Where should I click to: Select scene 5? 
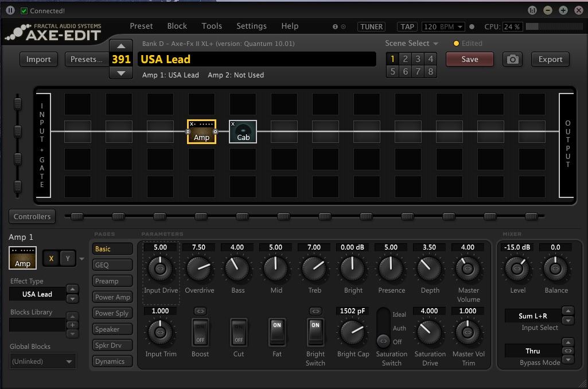pos(392,71)
